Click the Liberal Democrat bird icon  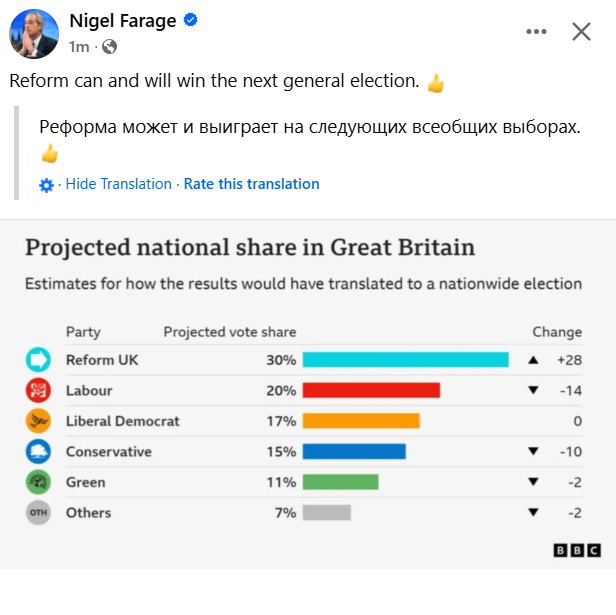tap(38, 421)
